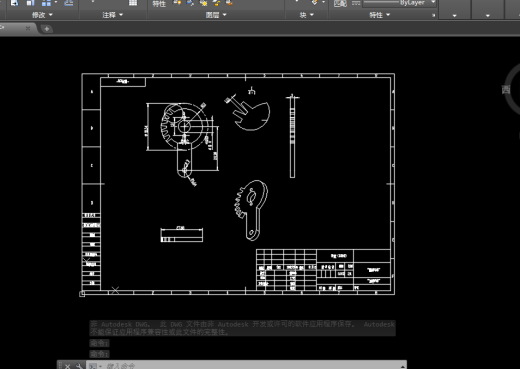This screenshot has height=369, width=520.
Task: Click the 西 face of the ViewCube
Action: pyautogui.click(x=506, y=89)
